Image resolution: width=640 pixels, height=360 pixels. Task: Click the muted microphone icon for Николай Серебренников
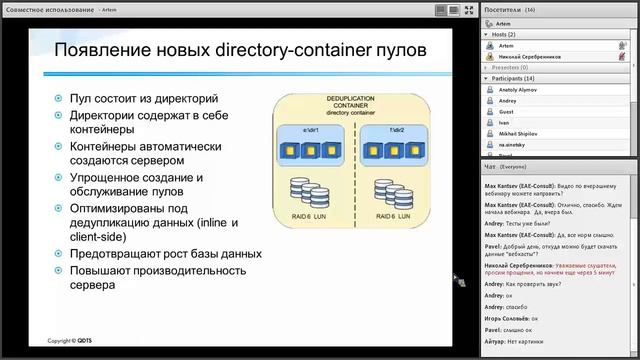click(x=622, y=57)
